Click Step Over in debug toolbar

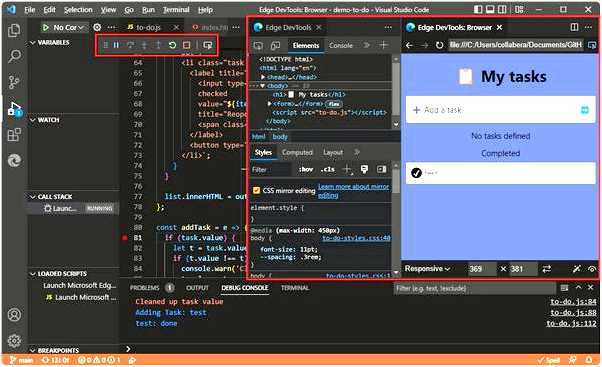tap(131, 45)
